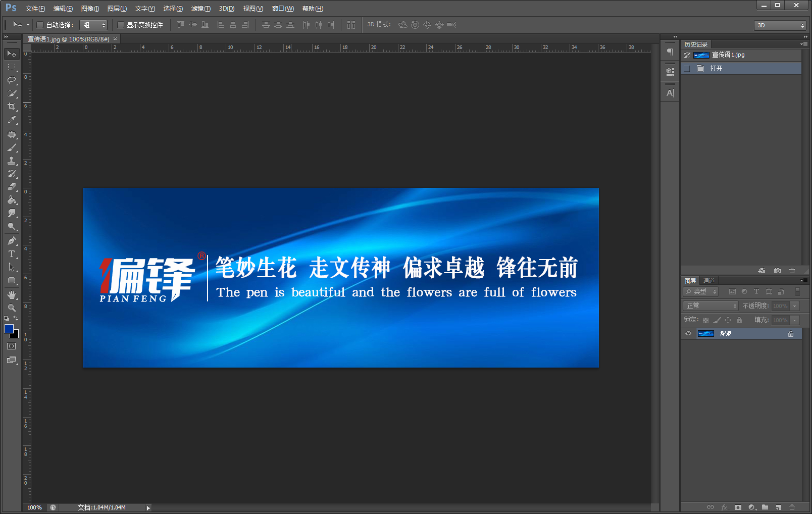Open the History panel menu

click(803, 44)
